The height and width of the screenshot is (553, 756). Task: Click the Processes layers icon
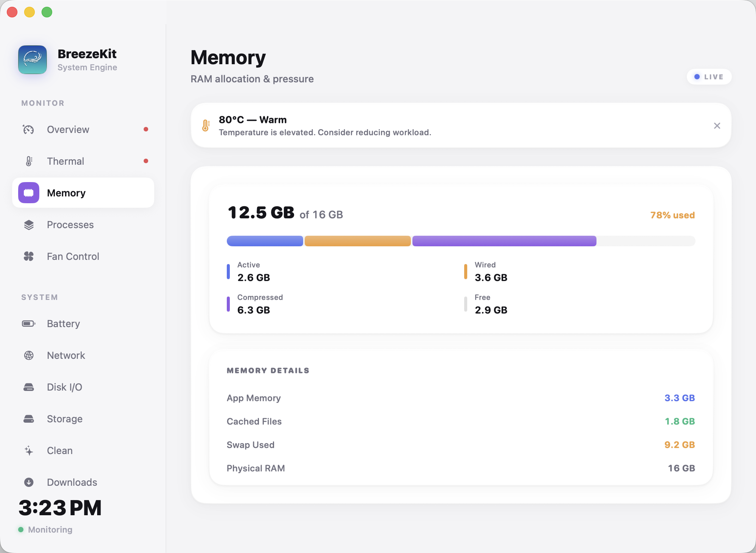(29, 225)
